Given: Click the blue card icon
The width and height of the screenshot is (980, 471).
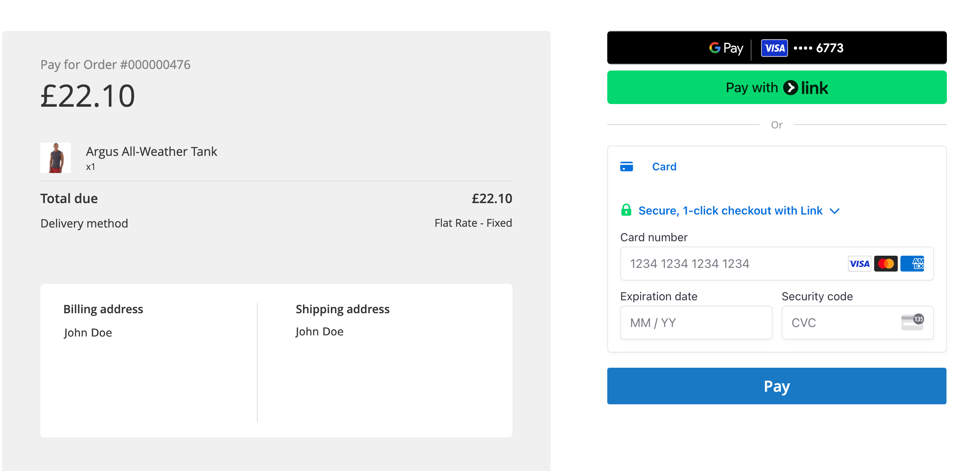Looking at the screenshot, I should (x=626, y=167).
